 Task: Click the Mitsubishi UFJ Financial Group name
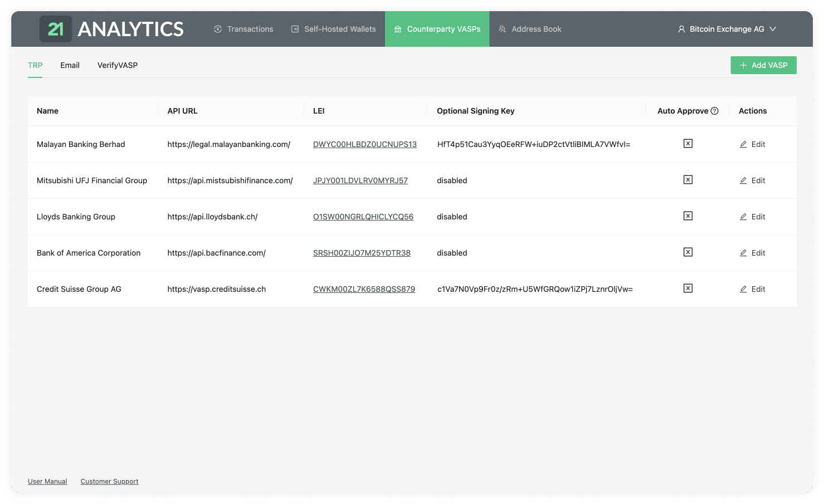coord(92,180)
